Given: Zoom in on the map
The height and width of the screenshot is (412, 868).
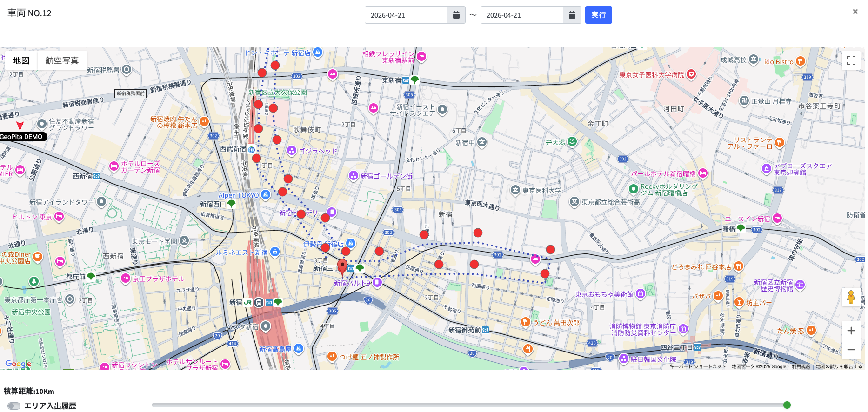Looking at the screenshot, I should click(x=851, y=331).
